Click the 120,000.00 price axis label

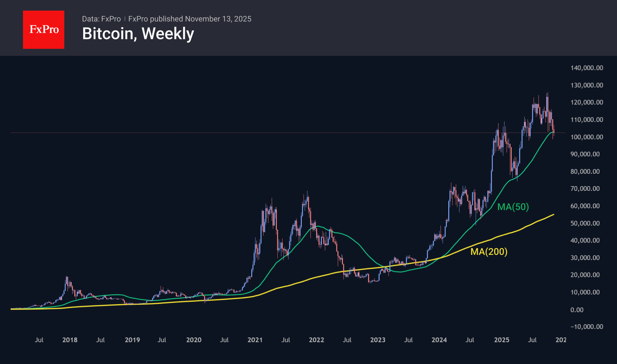coord(586,102)
